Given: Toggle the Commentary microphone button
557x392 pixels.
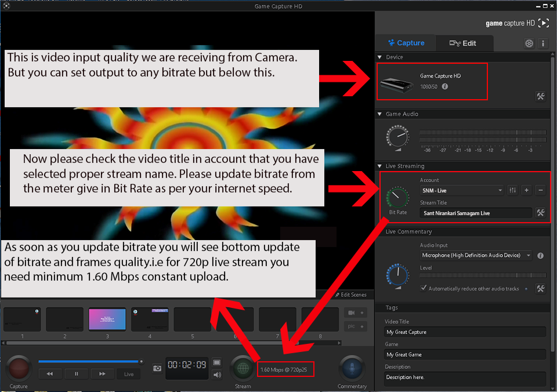Looking at the screenshot, I should (x=352, y=369).
